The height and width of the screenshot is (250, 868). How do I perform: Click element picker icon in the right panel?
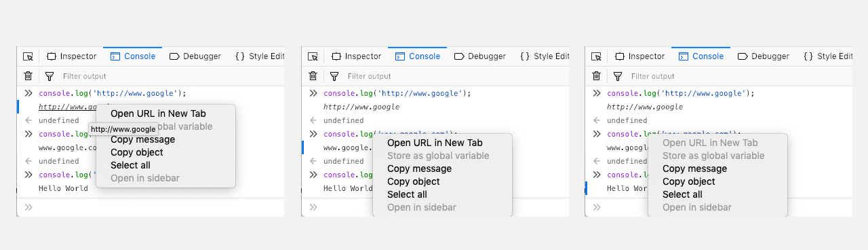(596, 56)
